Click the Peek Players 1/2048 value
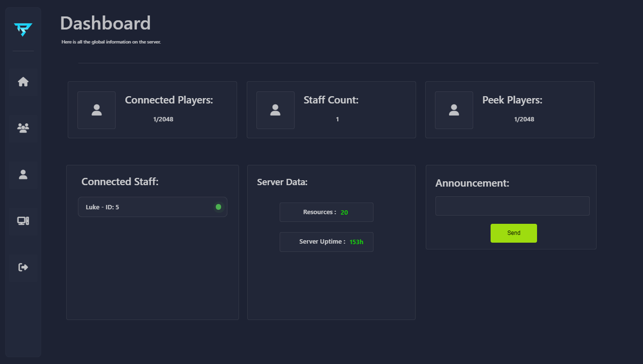 click(524, 119)
